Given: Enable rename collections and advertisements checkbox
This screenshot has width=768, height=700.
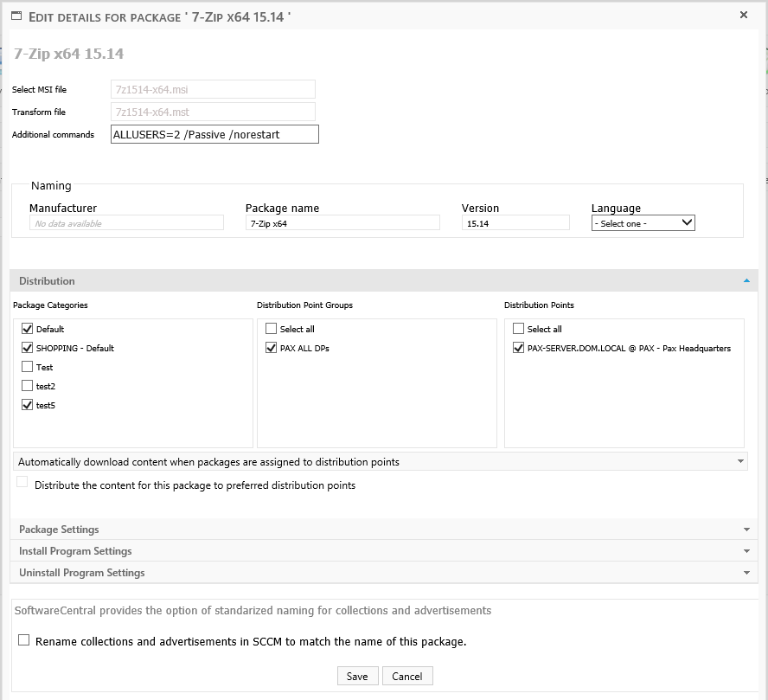Looking at the screenshot, I should 24,641.
